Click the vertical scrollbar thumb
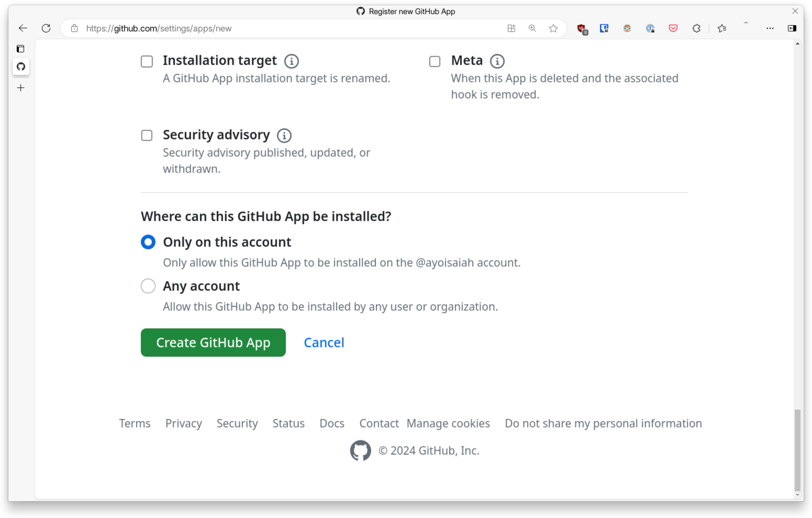 tap(797, 450)
